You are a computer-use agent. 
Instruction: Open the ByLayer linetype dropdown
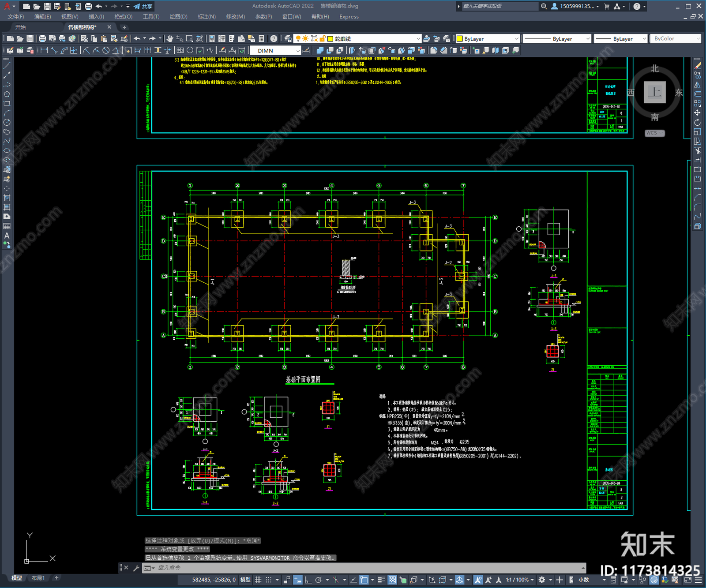(x=557, y=39)
